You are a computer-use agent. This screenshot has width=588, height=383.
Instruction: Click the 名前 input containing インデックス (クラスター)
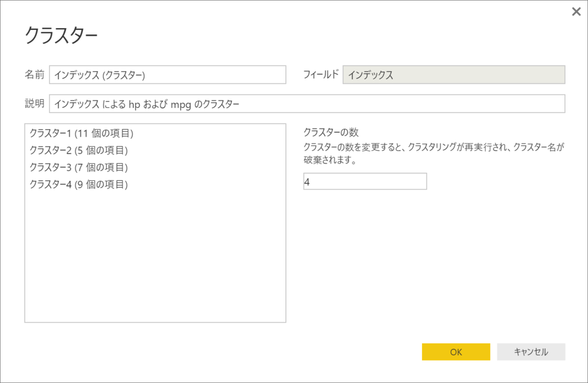[168, 75]
